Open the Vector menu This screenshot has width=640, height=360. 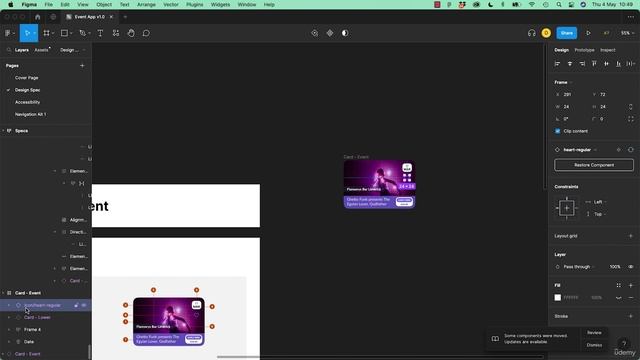point(171,4)
